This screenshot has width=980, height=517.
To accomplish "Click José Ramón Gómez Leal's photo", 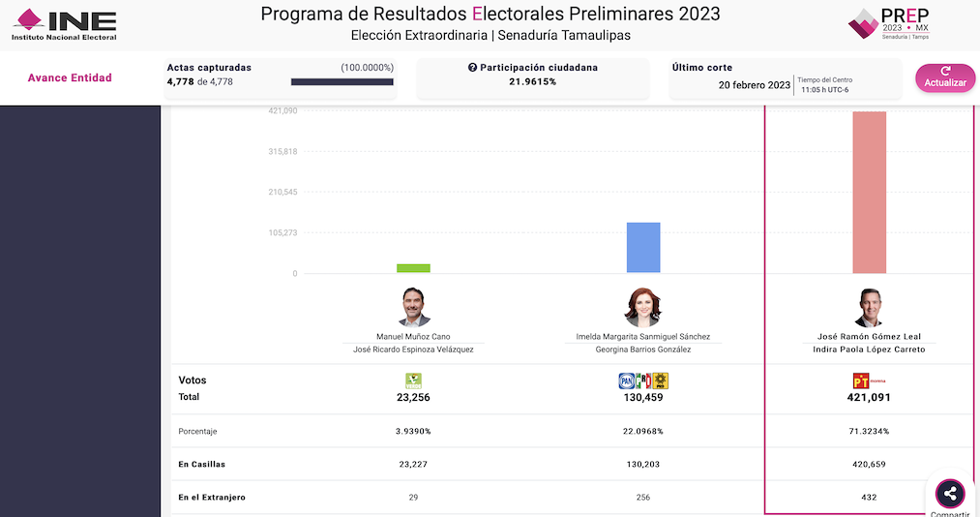I will pyautogui.click(x=869, y=308).
